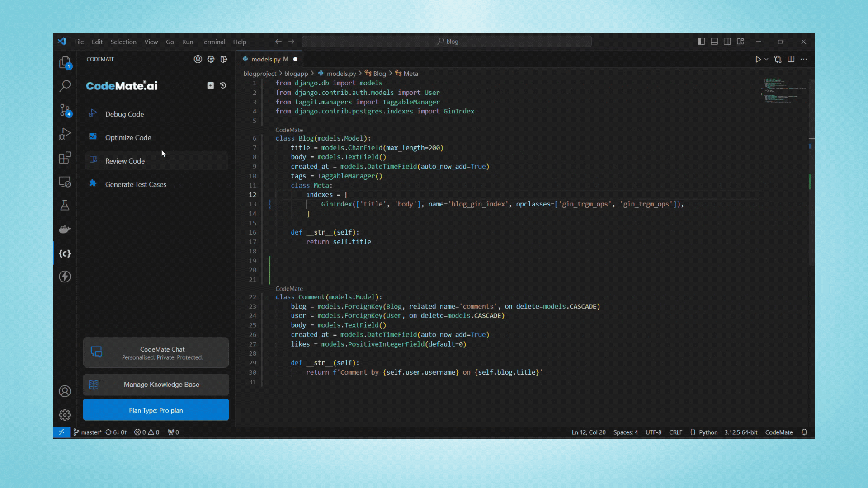Click the CodeMate settings gear icon
This screenshot has height=488, width=868.
coord(211,59)
